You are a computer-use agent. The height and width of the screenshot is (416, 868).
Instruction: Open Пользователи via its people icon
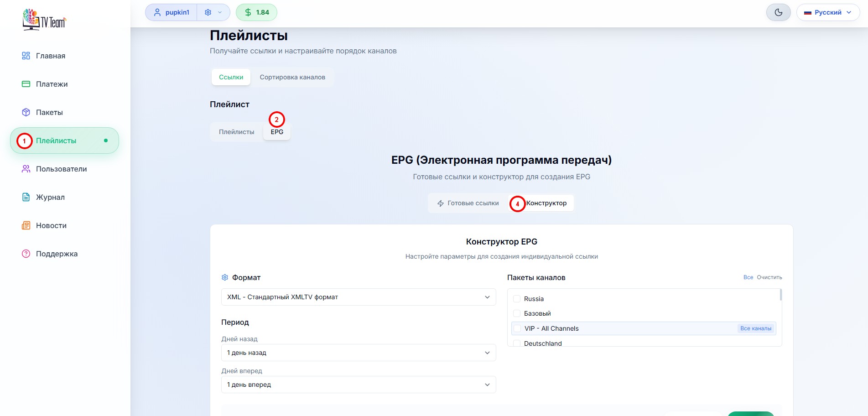[26, 169]
